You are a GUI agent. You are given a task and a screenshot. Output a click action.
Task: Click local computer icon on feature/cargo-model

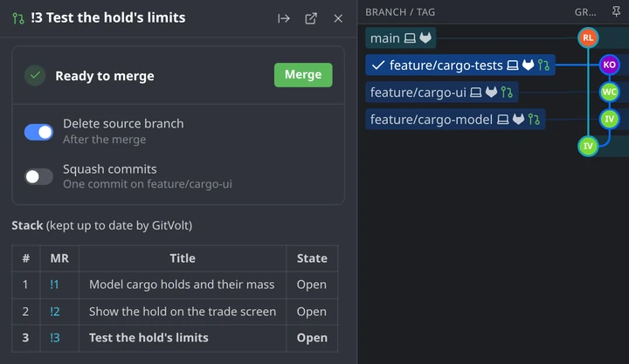(x=502, y=120)
